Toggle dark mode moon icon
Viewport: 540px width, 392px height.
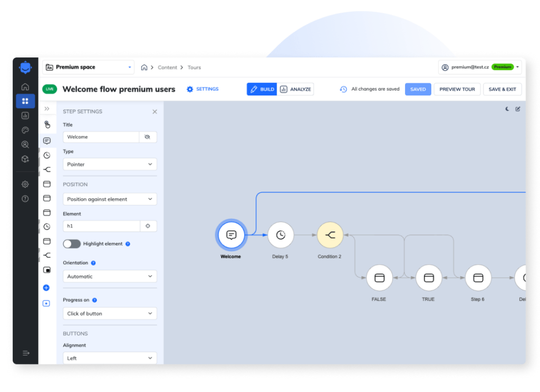tap(507, 109)
